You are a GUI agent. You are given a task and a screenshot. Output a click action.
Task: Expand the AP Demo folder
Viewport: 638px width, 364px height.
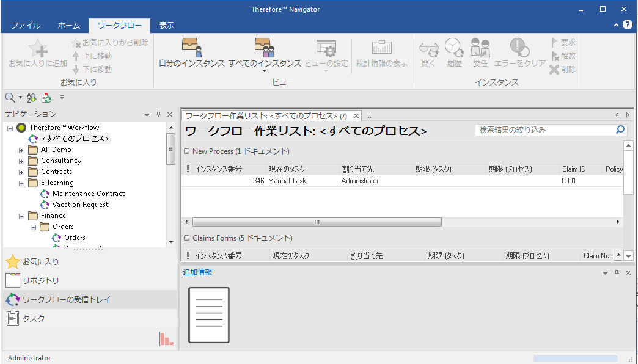tap(22, 150)
